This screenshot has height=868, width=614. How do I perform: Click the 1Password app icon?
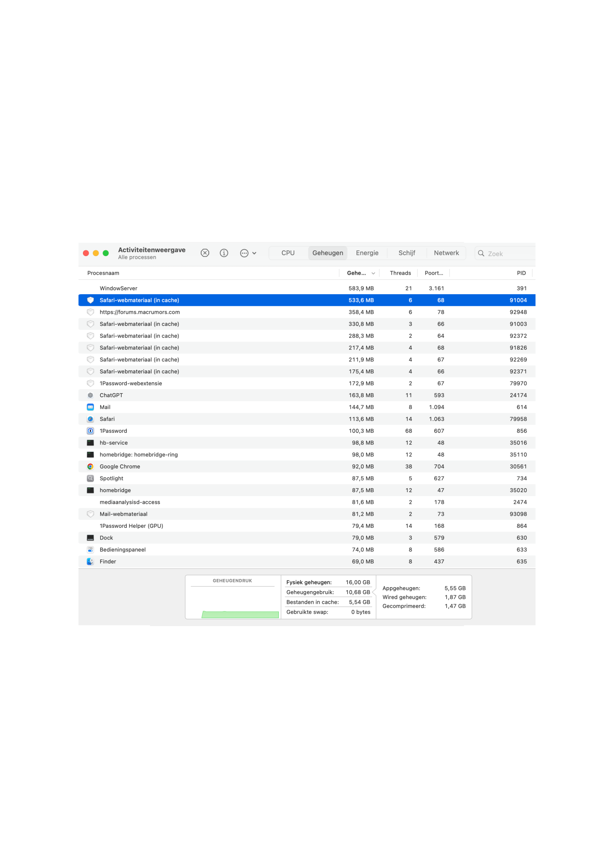pos(90,431)
